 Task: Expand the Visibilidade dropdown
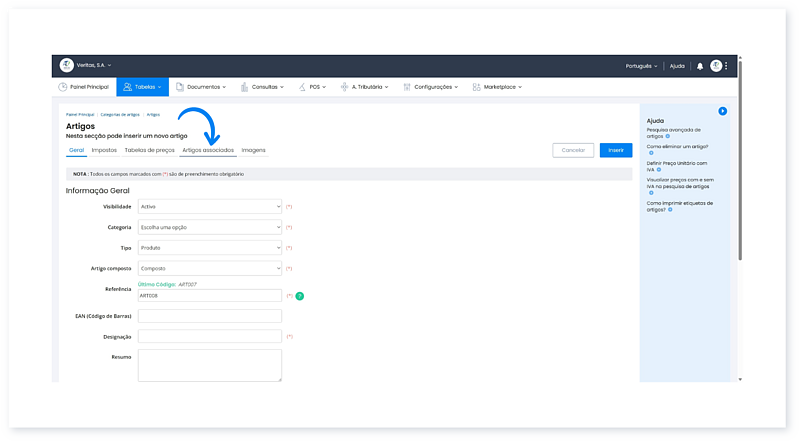(210, 207)
